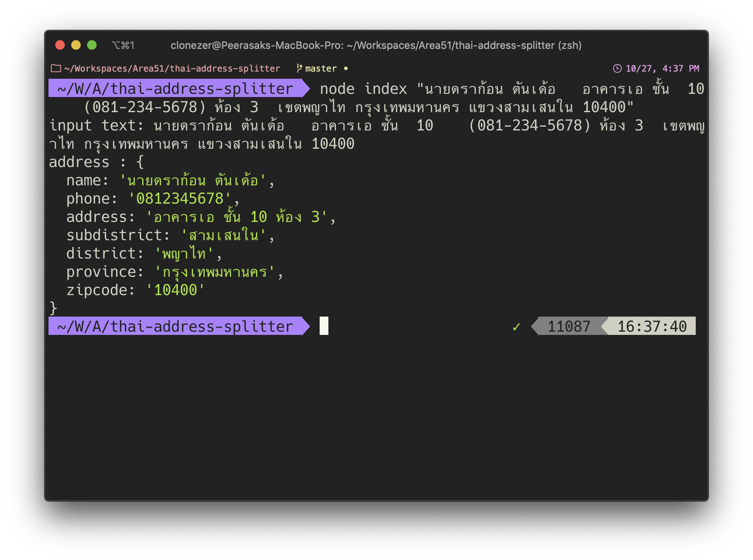The width and height of the screenshot is (753, 560).
Task: Click the clock icon beside date
Action: tap(617, 68)
